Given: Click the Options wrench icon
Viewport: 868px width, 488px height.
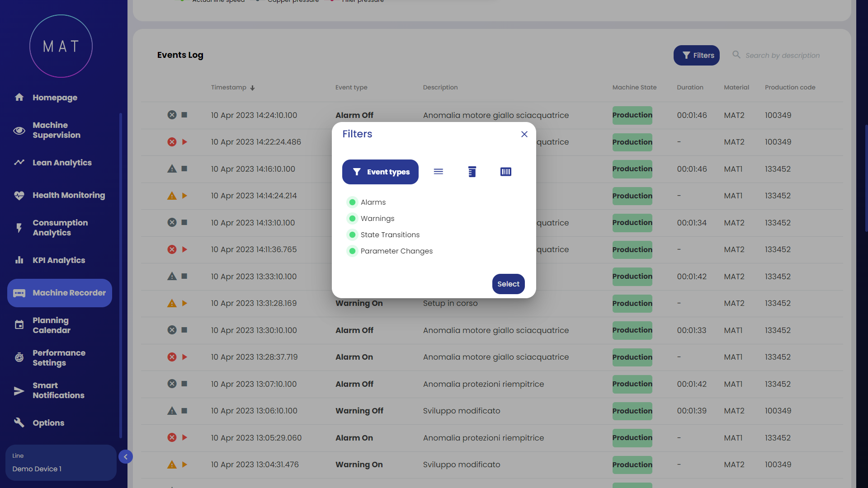Looking at the screenshot, I should pyautogui.click(x=19, y=423).
